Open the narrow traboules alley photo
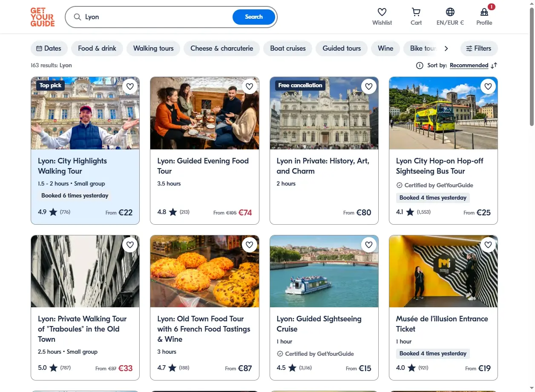The image size is (535, 392). point(85,271)
